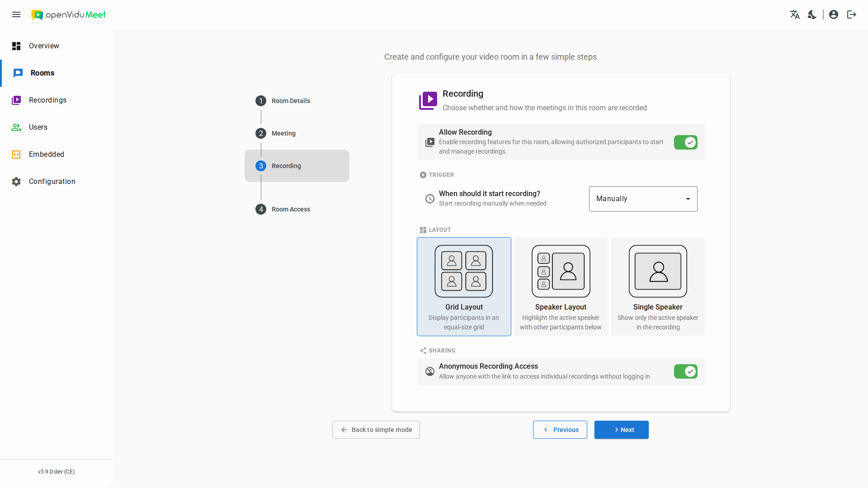
Task: Open the Configuration menu item
Action: tap(57, 182)
